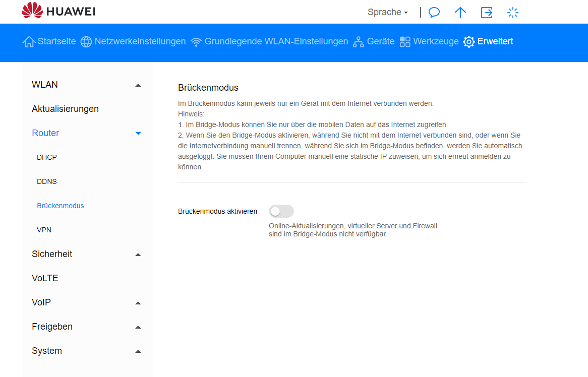Screen dimensions: 588x377
Task: Open the SMS message bubble icon
Action: tap(434, 13)
